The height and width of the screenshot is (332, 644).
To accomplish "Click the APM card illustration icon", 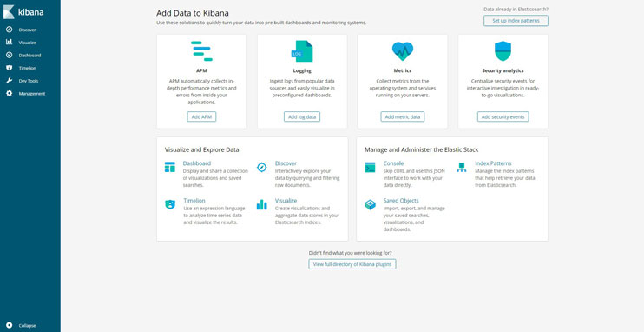I will (x=201, y=51).
